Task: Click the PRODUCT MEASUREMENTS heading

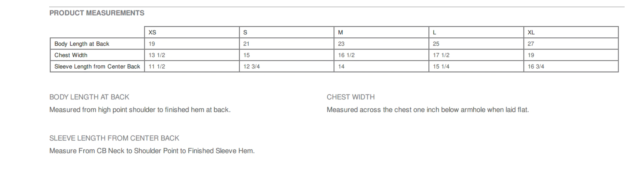Action: point(97,13)
